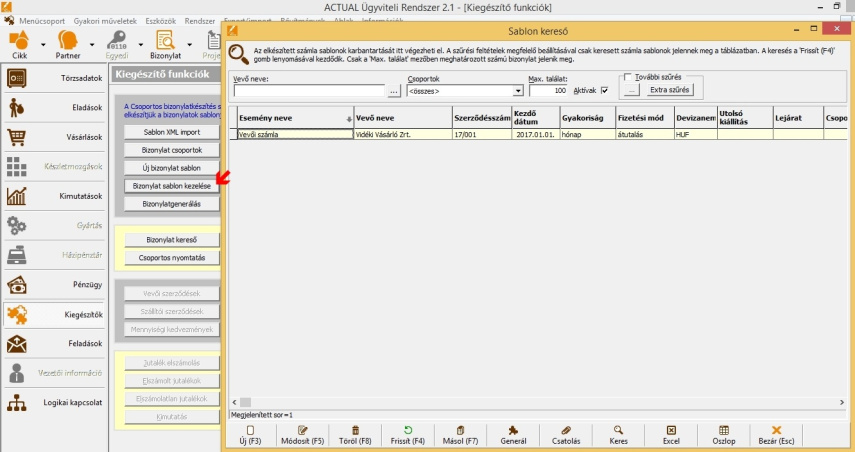Click the Töröl (F8) delete icon

tap(355, 434)
